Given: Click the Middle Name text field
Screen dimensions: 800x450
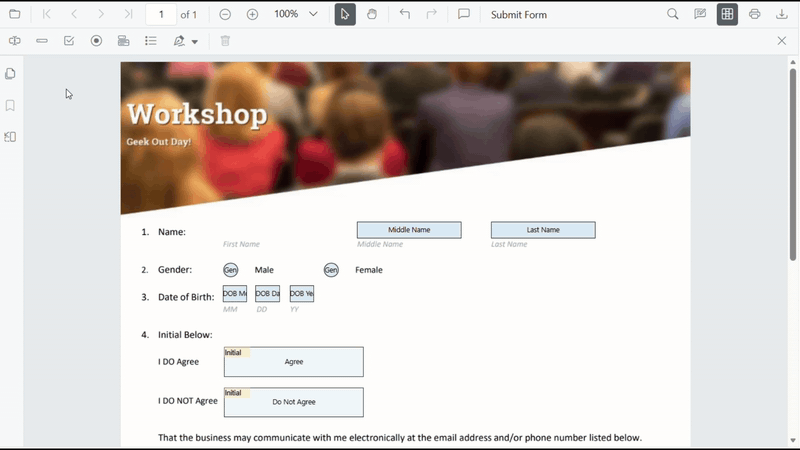Looking at the screenshot, I should 409,230.
